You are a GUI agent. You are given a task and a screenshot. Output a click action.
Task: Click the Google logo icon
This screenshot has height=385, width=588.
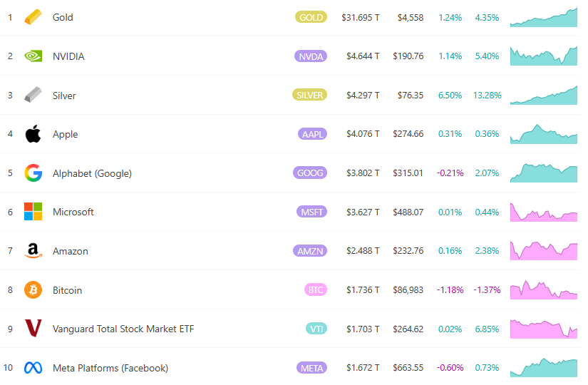click(x=33, y=173)
